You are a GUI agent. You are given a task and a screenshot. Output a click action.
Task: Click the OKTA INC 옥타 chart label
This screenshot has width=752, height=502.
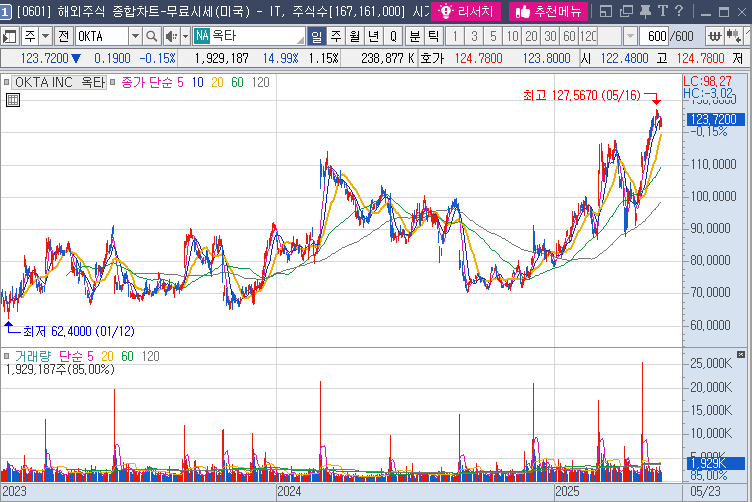pos(59,82)
